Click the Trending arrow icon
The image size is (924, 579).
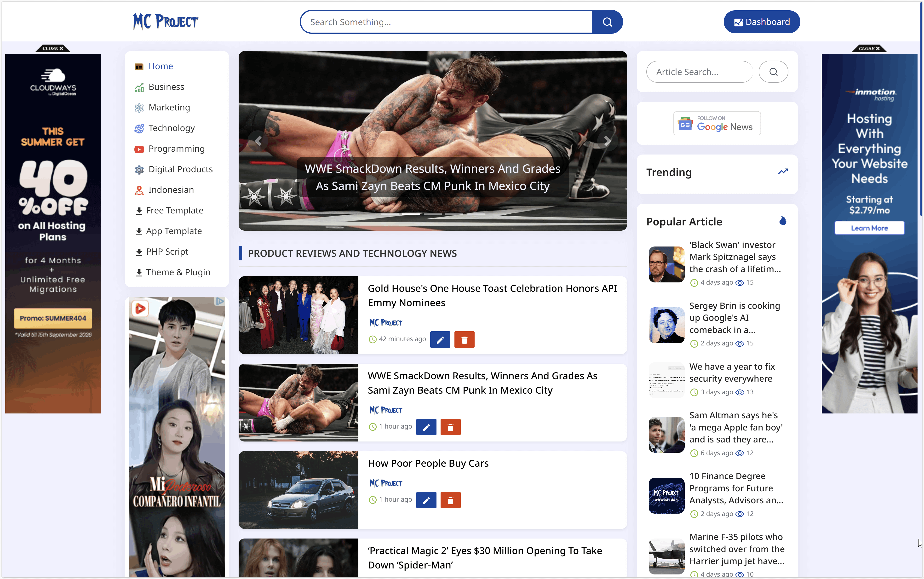point(783,172)
